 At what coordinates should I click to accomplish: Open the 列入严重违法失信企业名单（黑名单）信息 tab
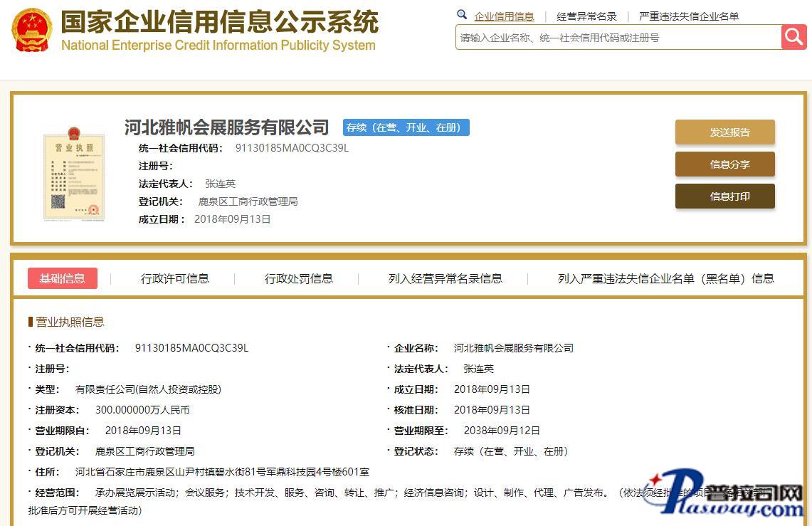pos(666,278)
